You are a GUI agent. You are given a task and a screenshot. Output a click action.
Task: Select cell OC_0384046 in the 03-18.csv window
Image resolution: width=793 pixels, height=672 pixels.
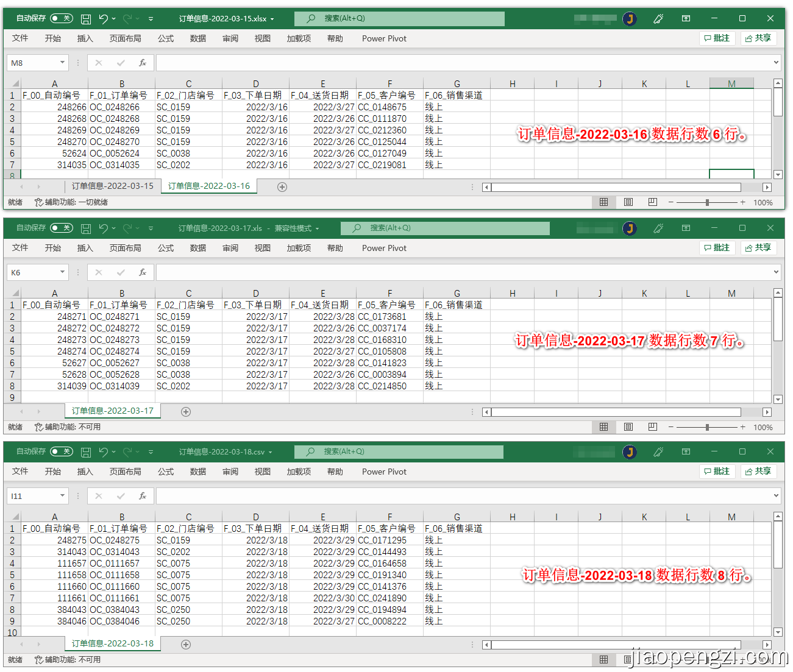[121, 621]
